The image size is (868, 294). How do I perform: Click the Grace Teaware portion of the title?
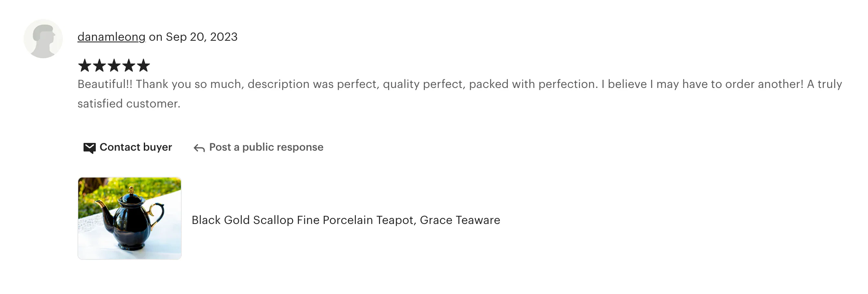click(x=460, y=220)
